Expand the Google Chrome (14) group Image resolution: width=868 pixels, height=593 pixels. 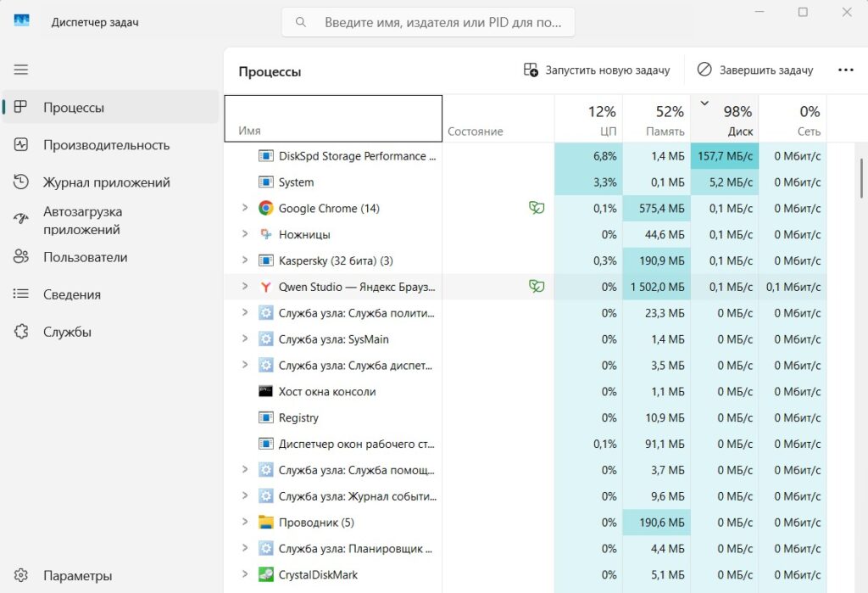(x=245, y=208)
